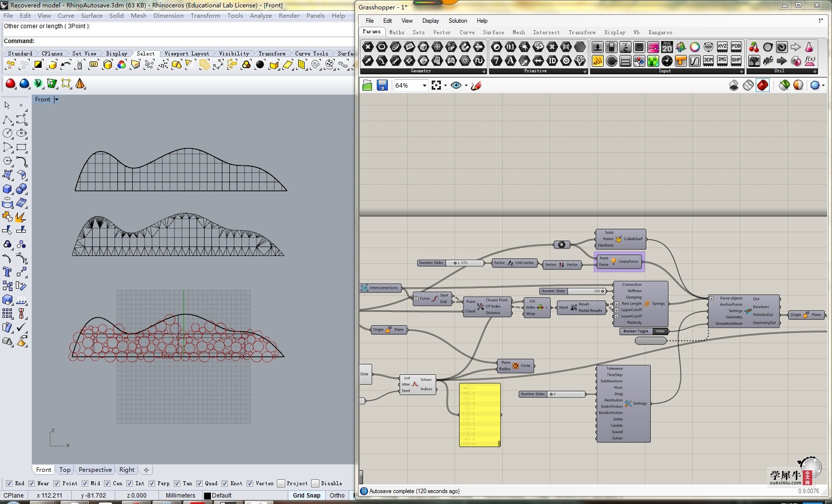Click the orange cone icon in Rhino toolbar
This screenshot has width=832, height=504.
click(x=80, y=84)
